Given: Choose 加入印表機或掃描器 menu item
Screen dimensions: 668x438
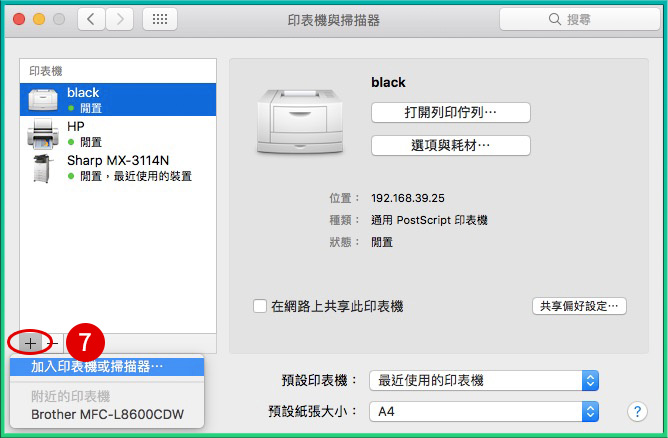Looking at the screenshot, I should (x=107, y=367).
